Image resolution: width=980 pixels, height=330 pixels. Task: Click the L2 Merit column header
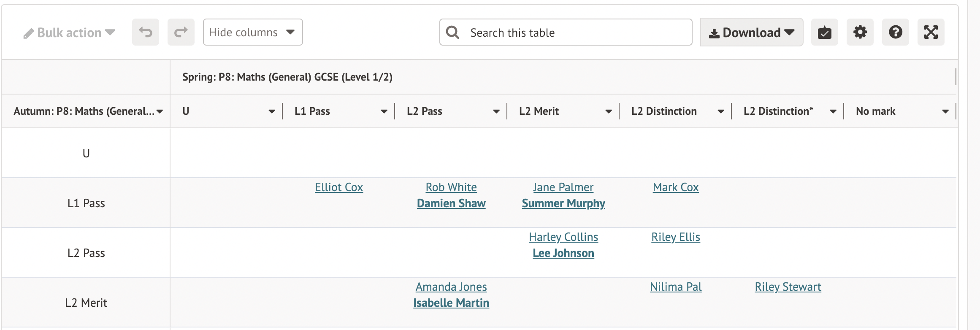coord(539,111)
